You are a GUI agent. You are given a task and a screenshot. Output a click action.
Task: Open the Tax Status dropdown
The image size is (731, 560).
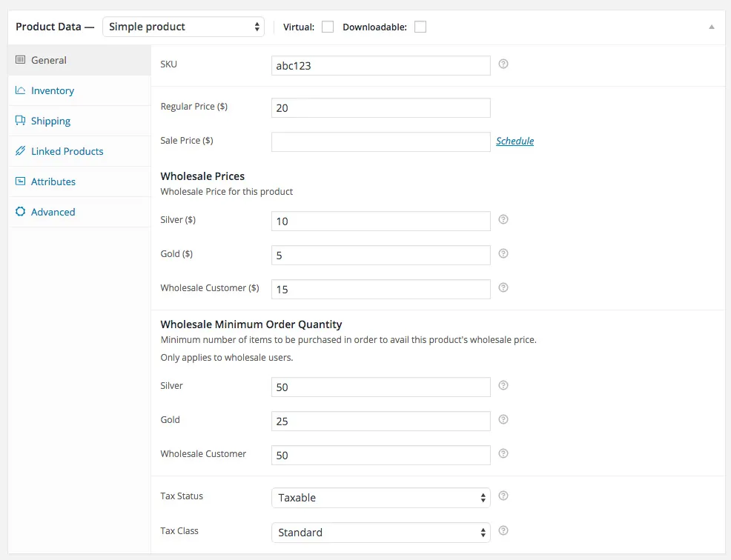coord(380,497)
